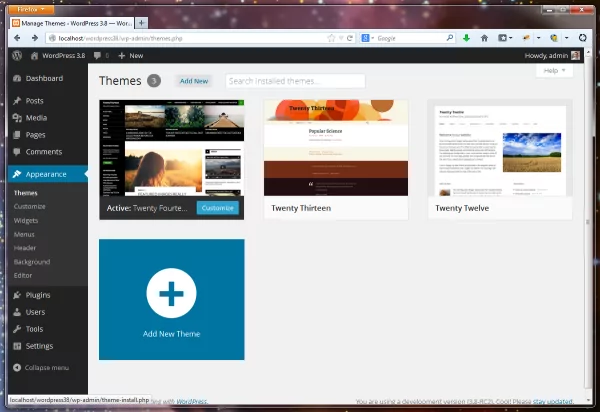Open the Customize submenu item

(30, 206)
